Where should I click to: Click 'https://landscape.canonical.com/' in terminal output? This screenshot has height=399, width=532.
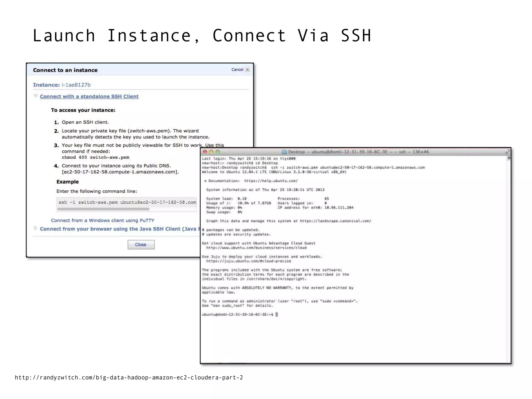(x=336, y=221)
